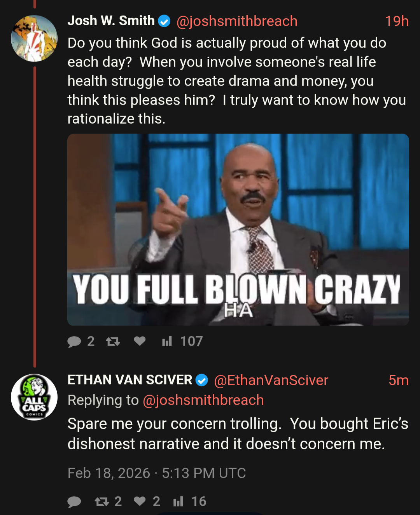The image size is (420, 515).
Task: Click the ETHAN VAN SCIVER display name
Action: 130,380
